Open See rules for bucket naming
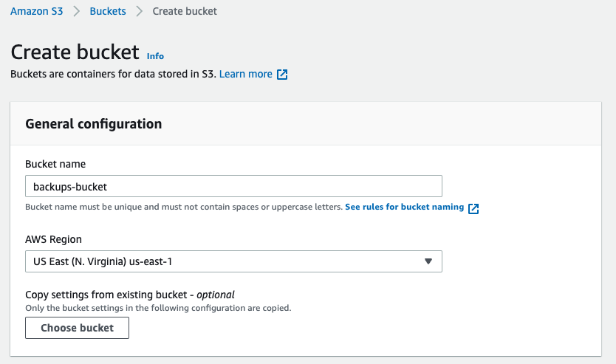Screen dimensions: 616x364 [x=404, y=207]
